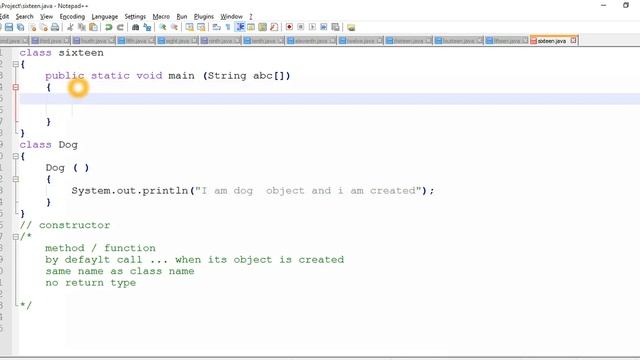The width and height of the screenshot is (640, 360).
Task: Open the Run menu
Action: point(182,16)
